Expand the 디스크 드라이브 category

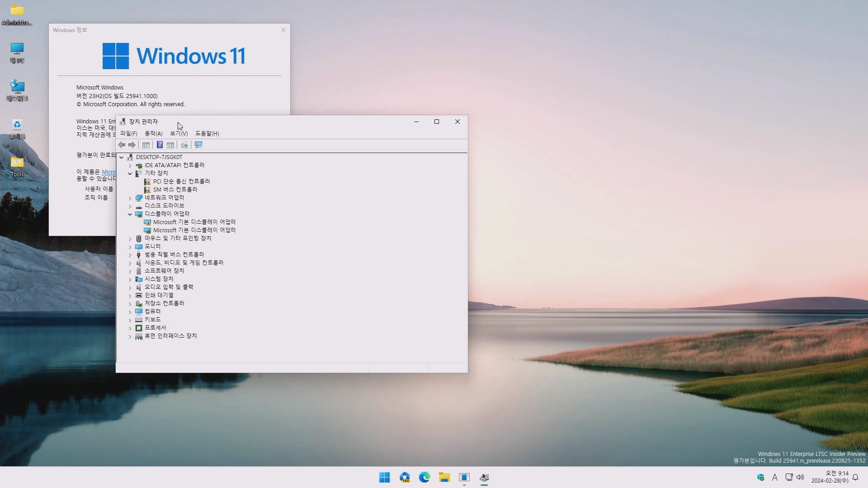pos(130,206)
